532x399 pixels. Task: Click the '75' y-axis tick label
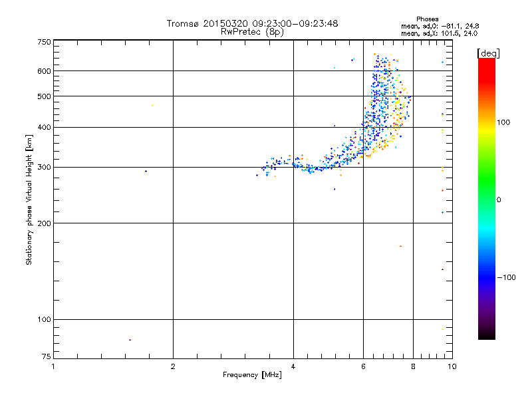pos(47,356)
